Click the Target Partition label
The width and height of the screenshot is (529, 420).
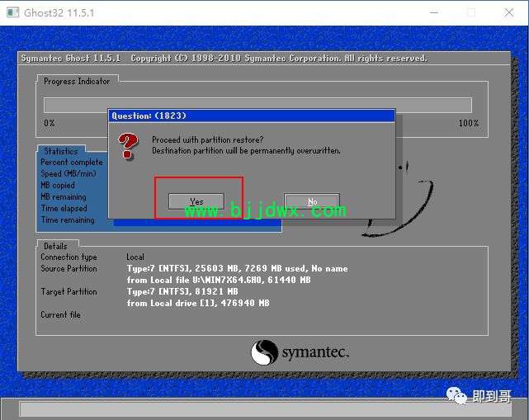click(x=68, y=291)
